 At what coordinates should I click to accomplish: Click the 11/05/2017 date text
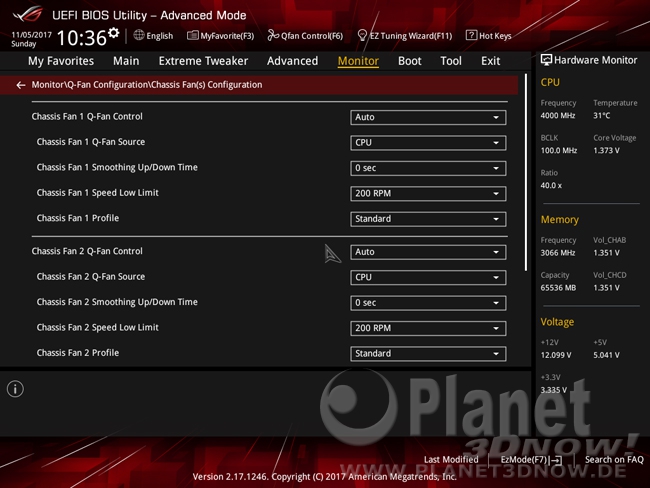32,35
